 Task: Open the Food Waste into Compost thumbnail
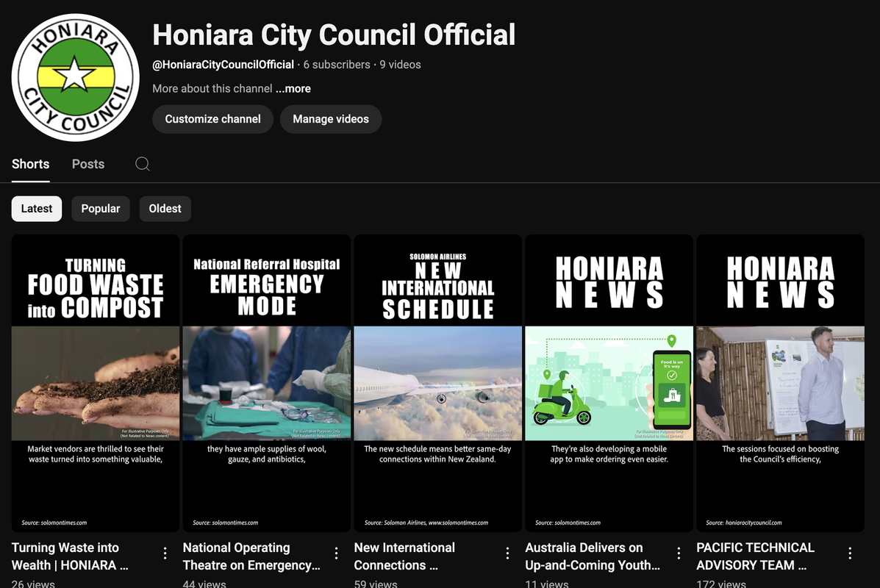96,383
